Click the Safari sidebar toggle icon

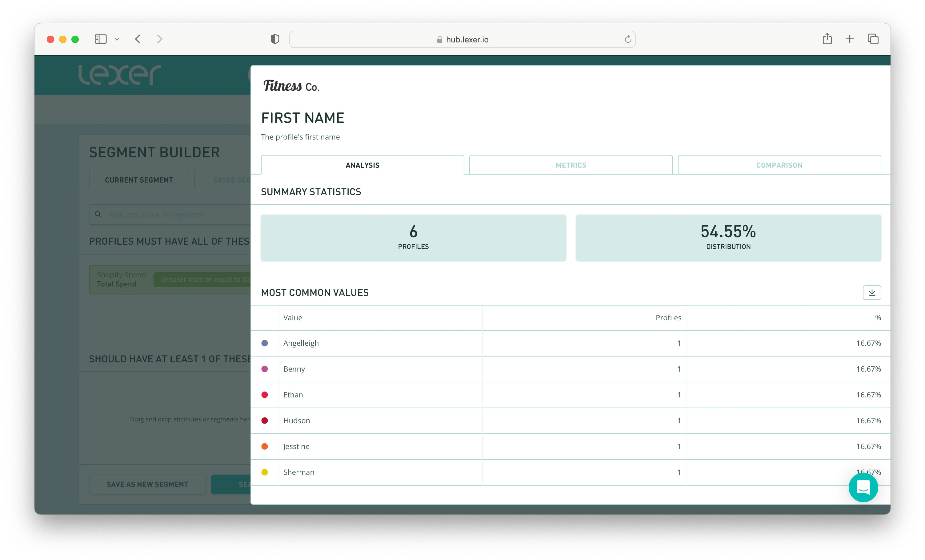(100, 39)
